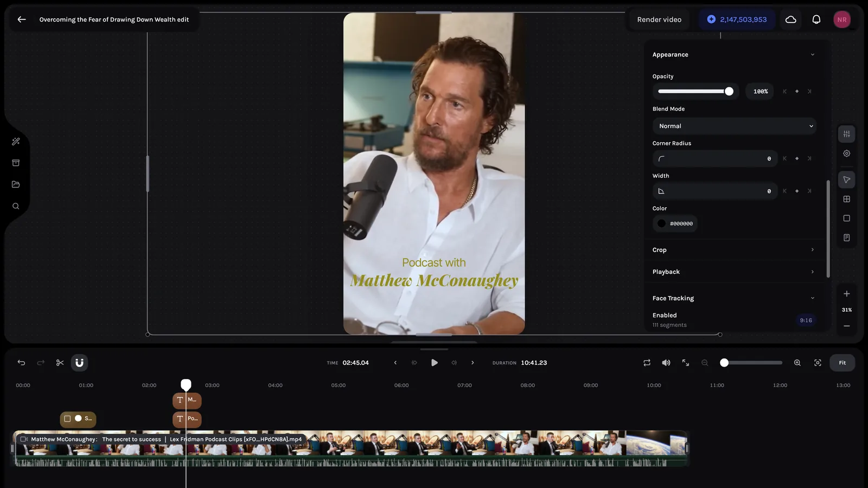Open the cloud sync status icon
This screenshot has height=488, width=868.
pos(791,20)
